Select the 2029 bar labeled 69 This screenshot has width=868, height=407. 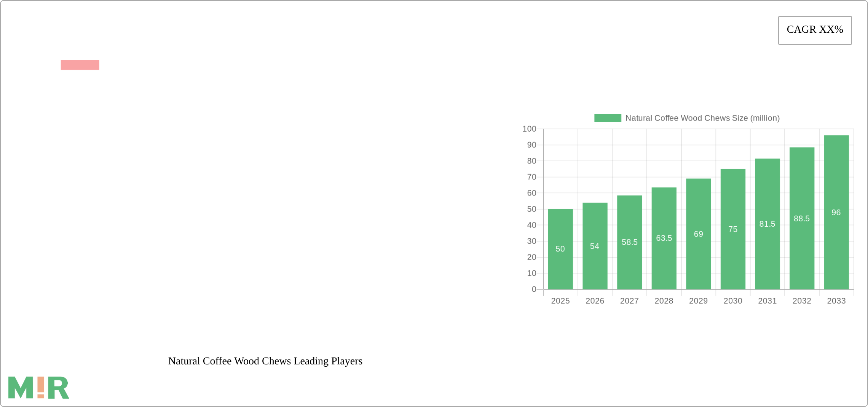point(699,234)
